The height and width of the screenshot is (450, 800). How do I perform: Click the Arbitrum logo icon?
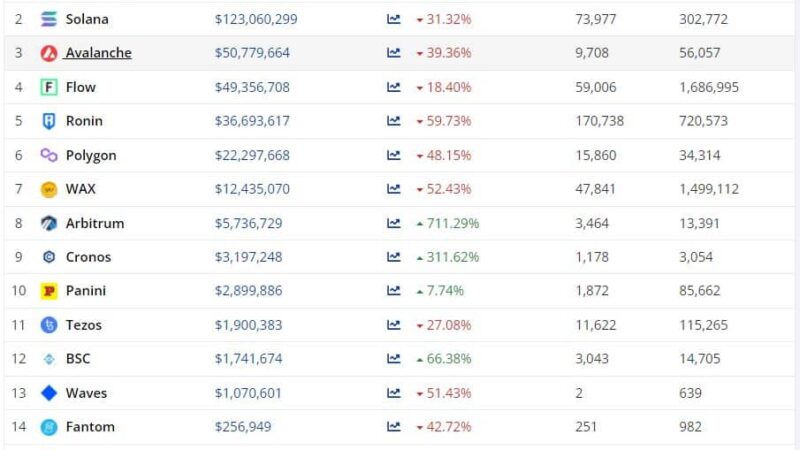pos(49,223)
